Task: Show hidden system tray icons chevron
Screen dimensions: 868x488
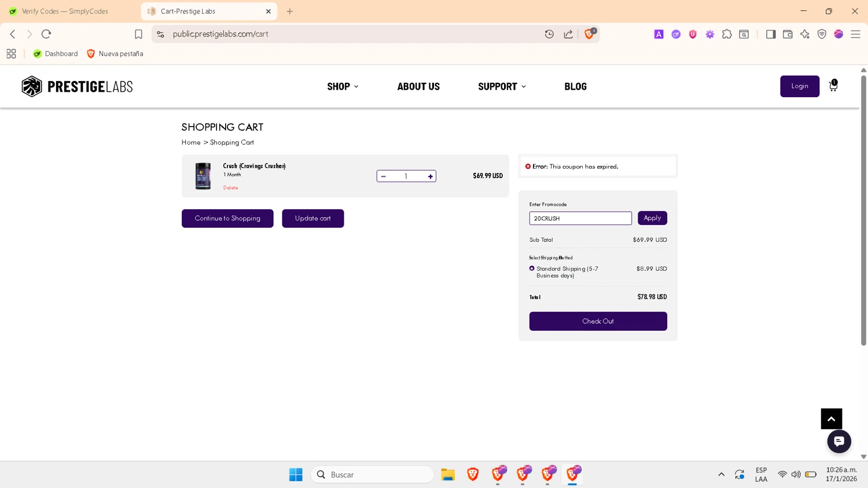Action: coord(721,475)
